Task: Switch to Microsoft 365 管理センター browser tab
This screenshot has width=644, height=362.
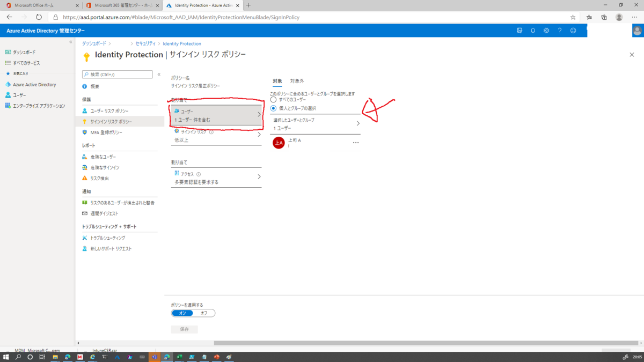Action: 122,5
